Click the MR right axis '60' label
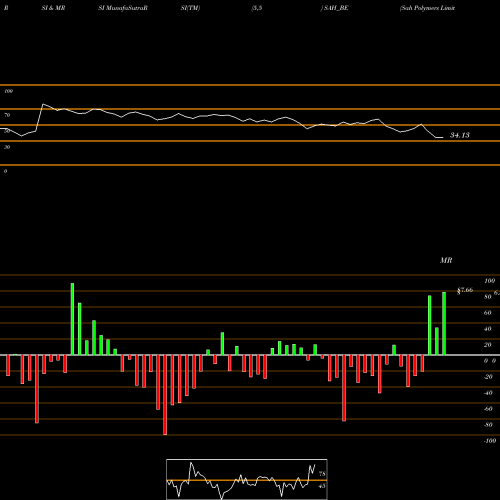The height and width of the screenshot is (500, 500). (488, 313)
